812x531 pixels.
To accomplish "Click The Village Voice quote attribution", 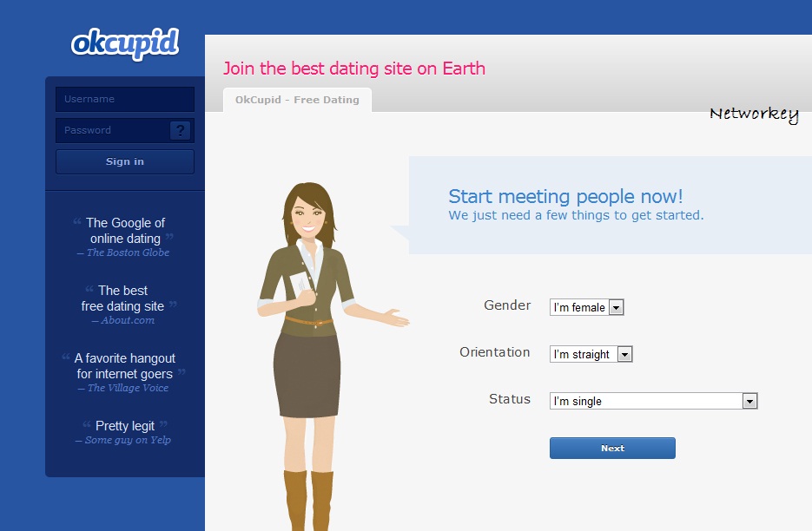I will tap(123, 388).
